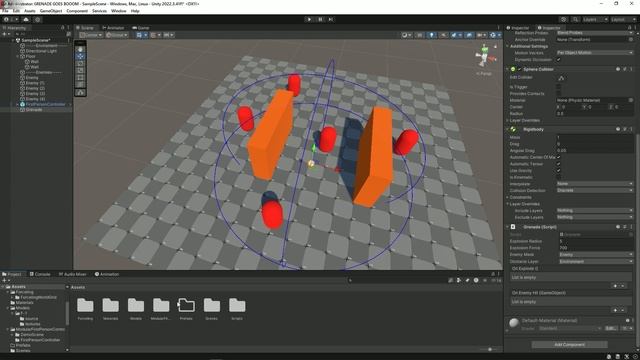
Task: Open the Layers dropdown button
Action: point(595,19)
